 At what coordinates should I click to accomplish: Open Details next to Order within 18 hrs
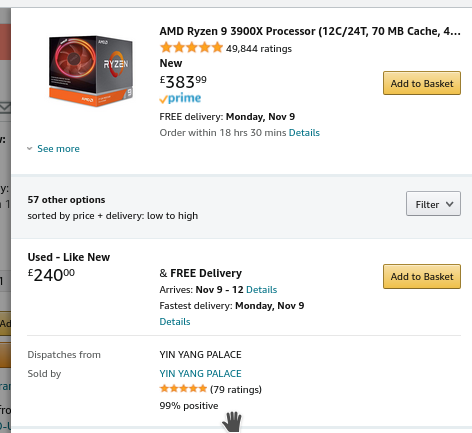(x=304, y=133)
